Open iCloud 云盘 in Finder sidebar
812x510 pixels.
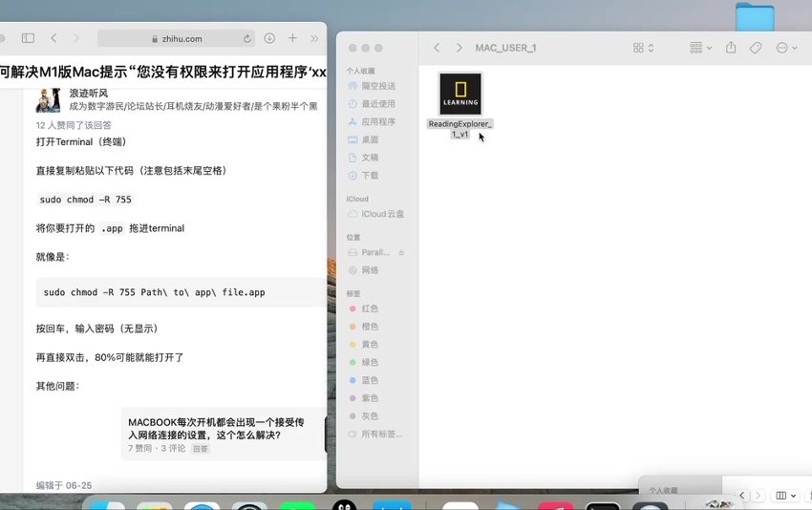point(382,214)
